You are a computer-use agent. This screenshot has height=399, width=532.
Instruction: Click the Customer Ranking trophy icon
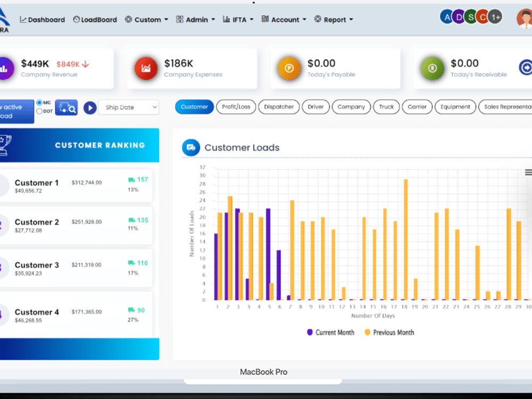point(5,145)
